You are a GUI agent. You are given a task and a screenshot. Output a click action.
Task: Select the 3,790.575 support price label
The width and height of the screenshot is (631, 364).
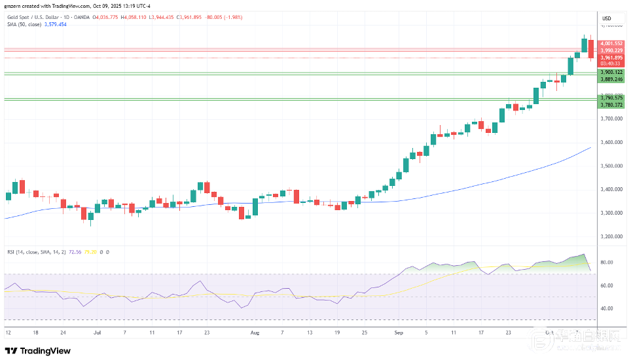coord(612,98)
